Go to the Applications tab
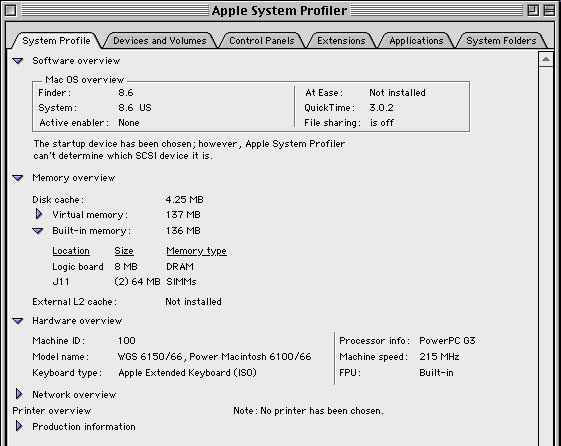 416,41
